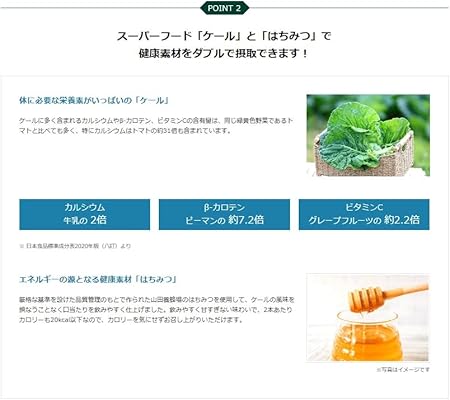
Task: Click the POINT 2 hexagon badge
Action: pos(224,8)
